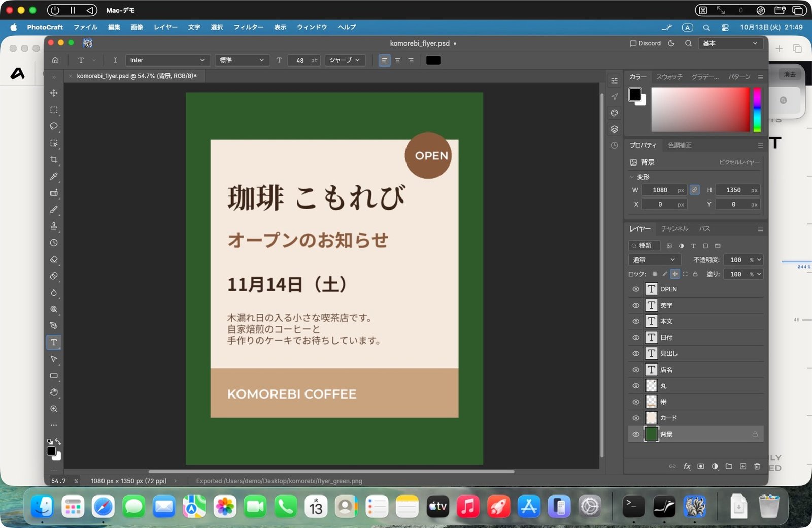Hide the OPEN text layer
Image resolution: width=812 pixels, height=528 pixels.
point(635,289)
